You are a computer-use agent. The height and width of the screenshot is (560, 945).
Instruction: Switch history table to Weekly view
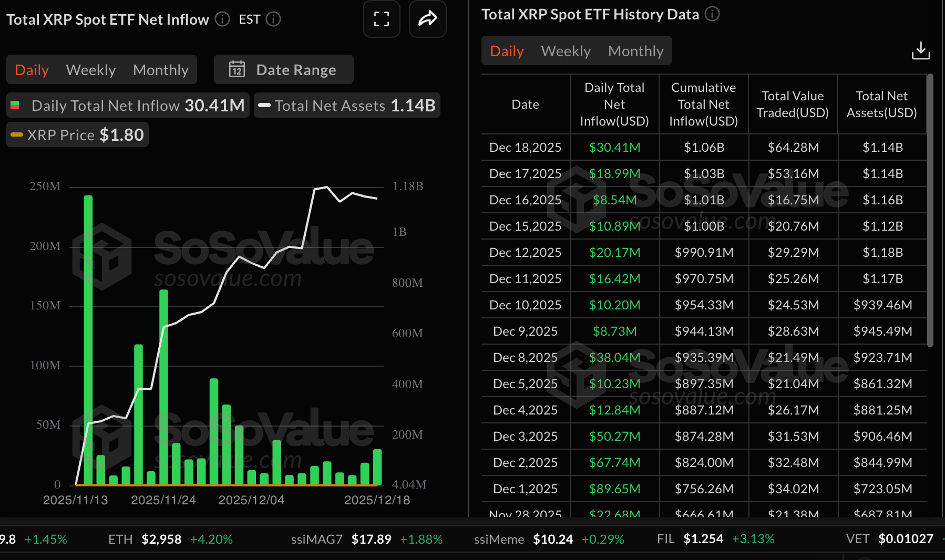point(565,50)
